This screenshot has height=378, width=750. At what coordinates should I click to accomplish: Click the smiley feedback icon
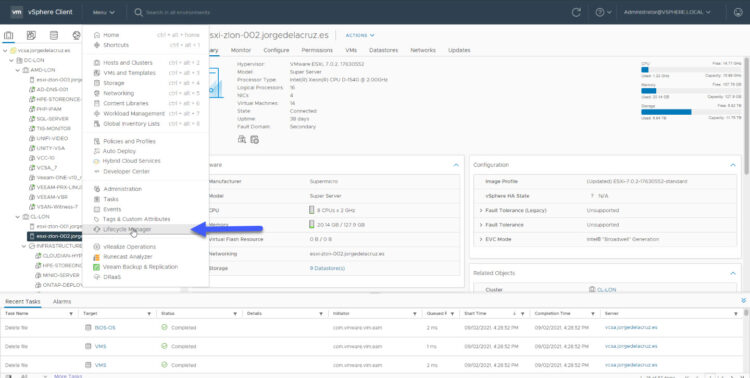click(738, 12)
